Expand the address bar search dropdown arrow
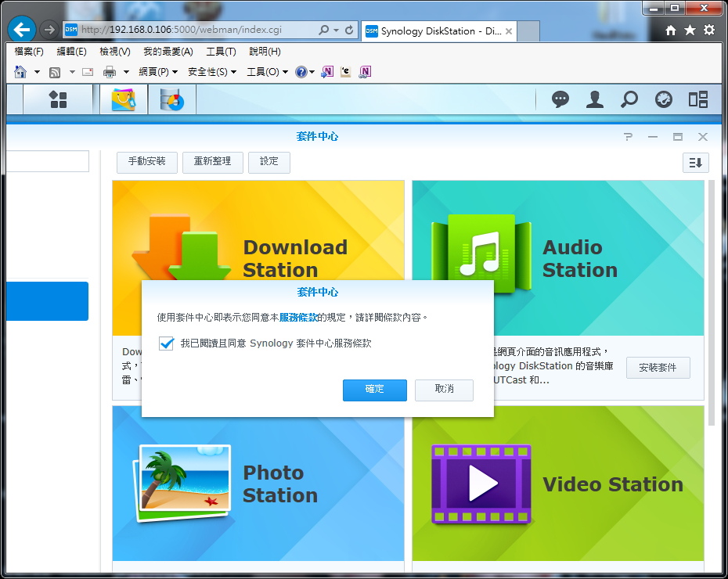The width and height of the screenshot is (728, 579). click(x=336, y=31)
